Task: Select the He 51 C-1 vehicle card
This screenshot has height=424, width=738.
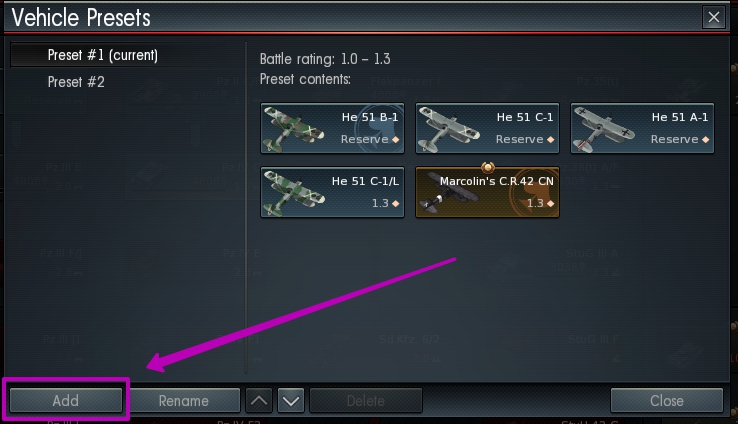Action: [487, 128]
